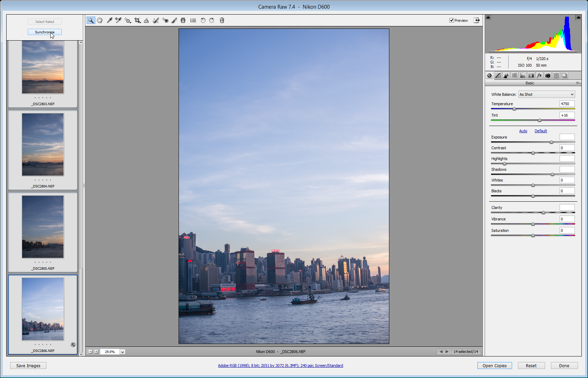Select the Crop tool

click(x=137, y=20)
